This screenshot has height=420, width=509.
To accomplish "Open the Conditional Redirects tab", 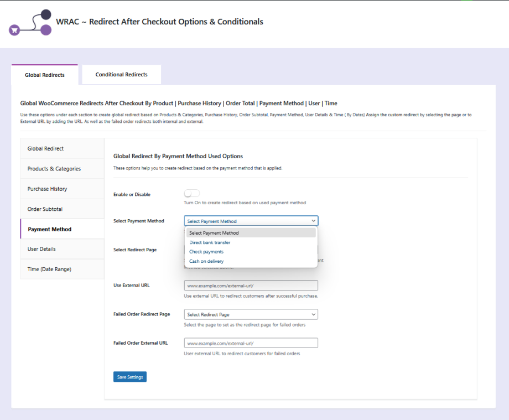I will [121, 75].
